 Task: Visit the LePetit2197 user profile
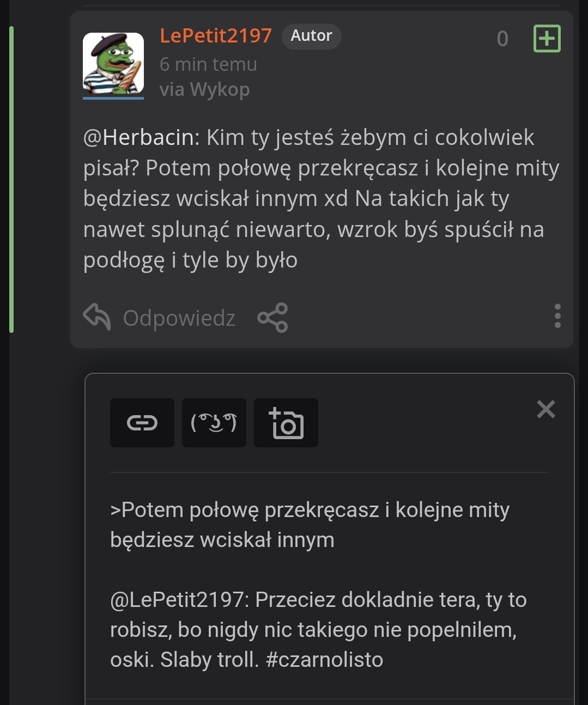(215, 36)
